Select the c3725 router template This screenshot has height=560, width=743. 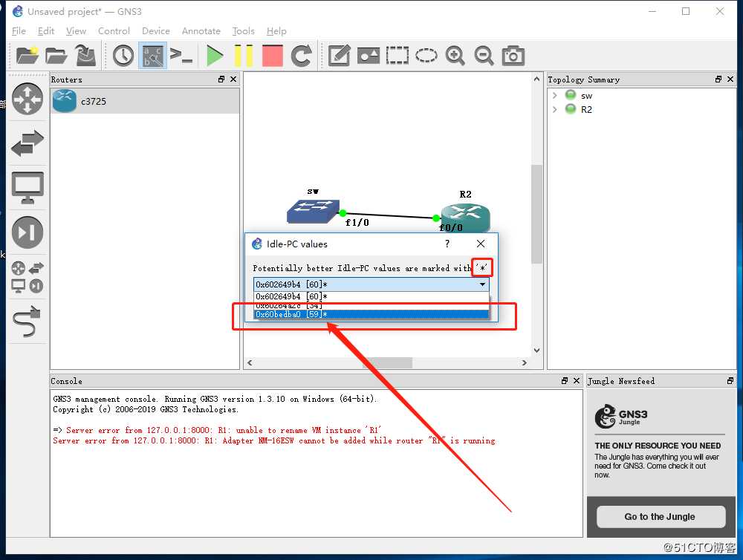pos(145,101)
